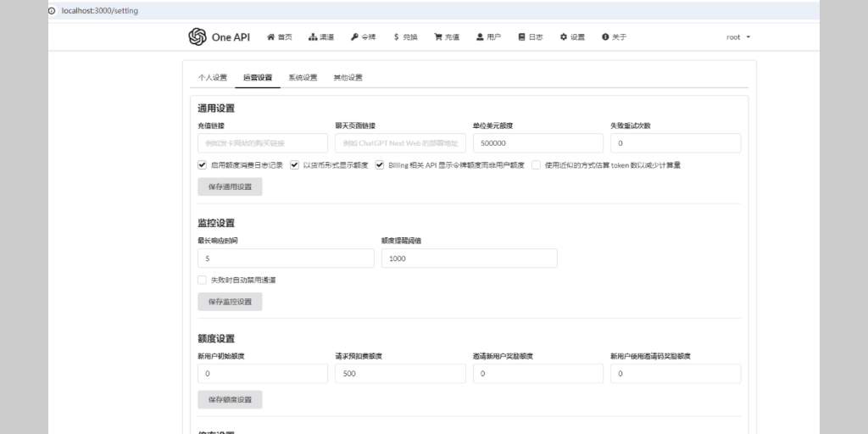Click the 新用户初始额度 input field
Viewport: 868px width, 434px height.
[263, 374]
